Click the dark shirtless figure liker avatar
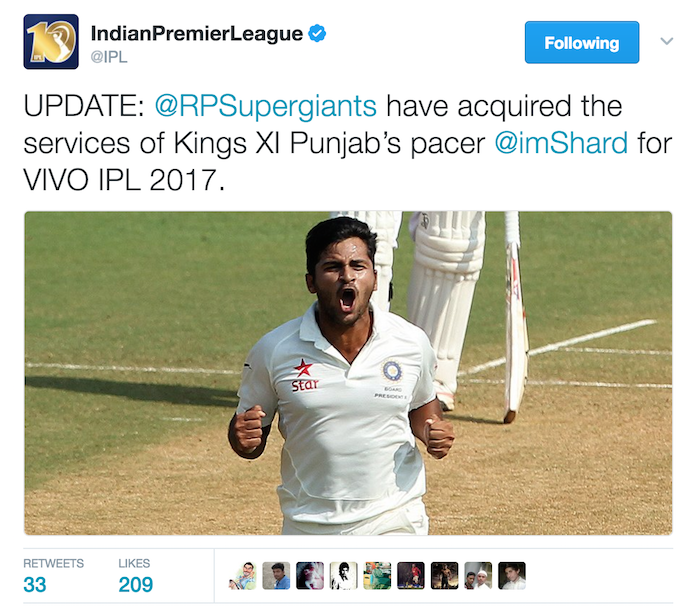This screenshot has height=614, width=700. coord(445,576)
